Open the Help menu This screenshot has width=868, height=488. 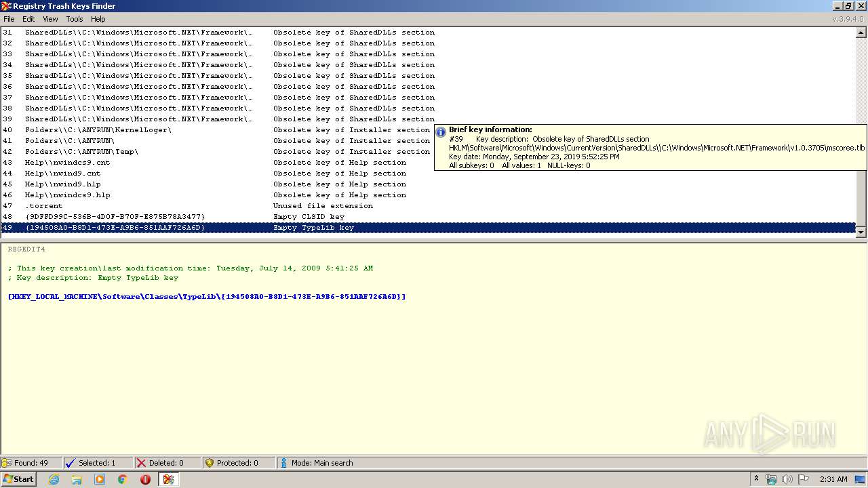coord(98,19)
